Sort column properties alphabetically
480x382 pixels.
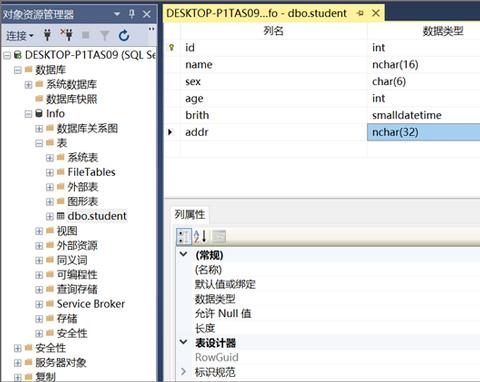tap(200, 236)
